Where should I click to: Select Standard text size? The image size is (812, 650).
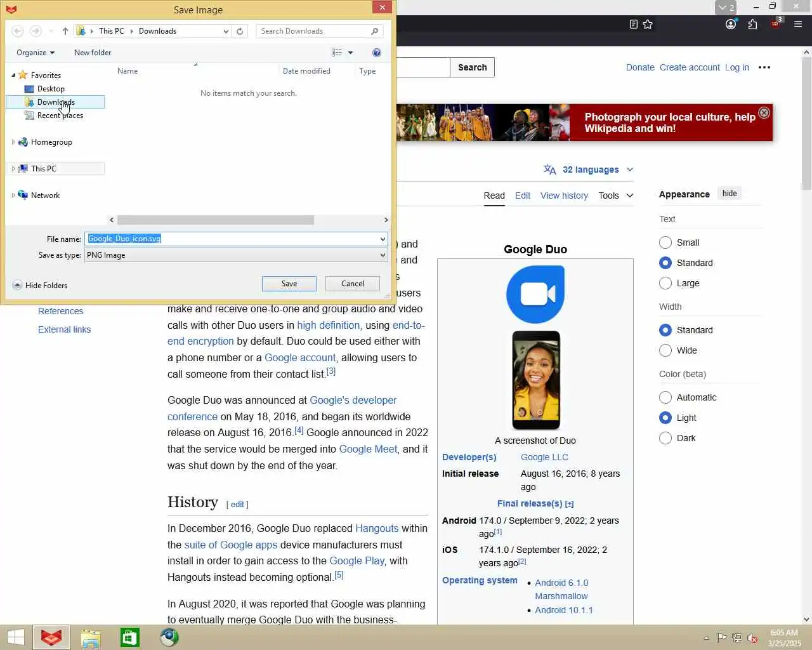(665, 263)
